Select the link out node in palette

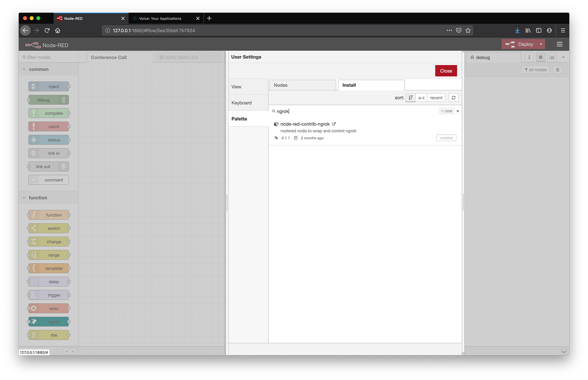point(49,167)
